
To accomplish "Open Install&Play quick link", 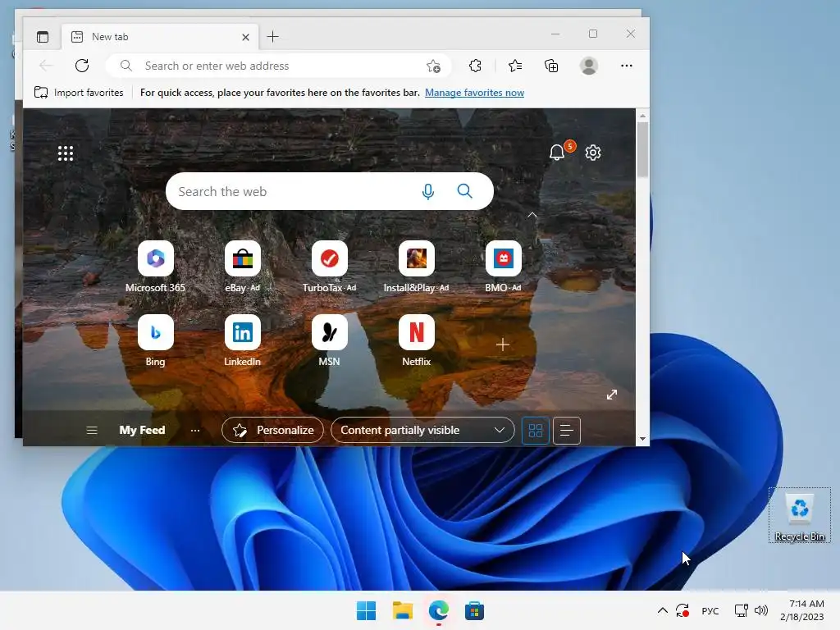I will click(x=416, y=267).
